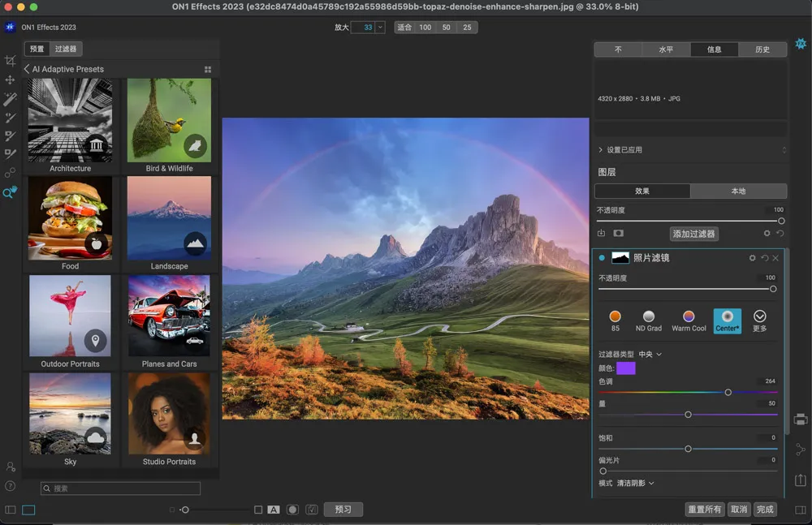Click the share network icon
This screenshot has width=812, height=525.
pyautogui.click(x=801, y=450)
